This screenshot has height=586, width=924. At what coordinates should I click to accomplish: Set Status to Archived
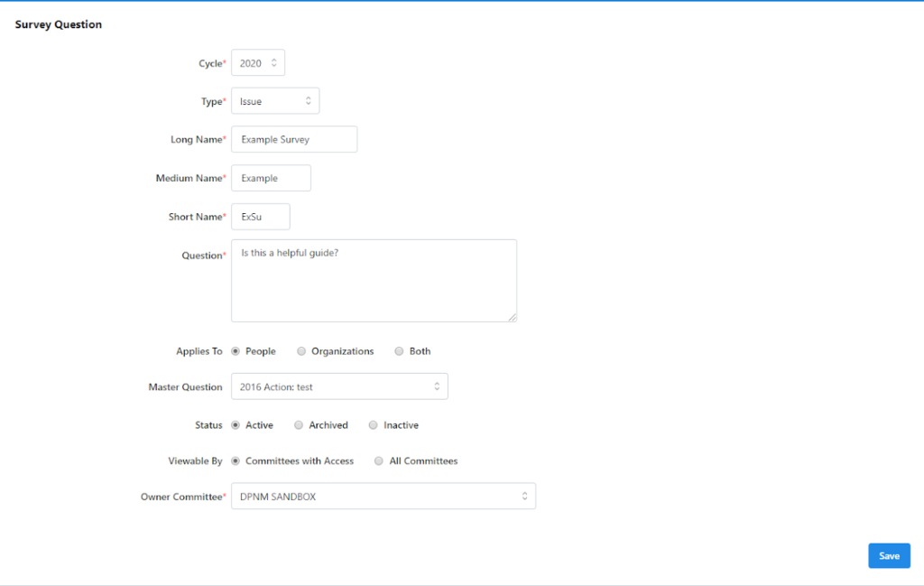[x=300, y=424]
